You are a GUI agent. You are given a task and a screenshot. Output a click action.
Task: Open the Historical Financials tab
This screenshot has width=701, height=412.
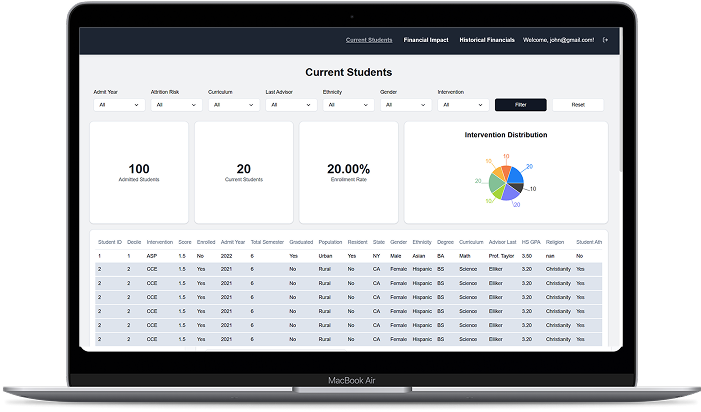[x=487, y=40]
